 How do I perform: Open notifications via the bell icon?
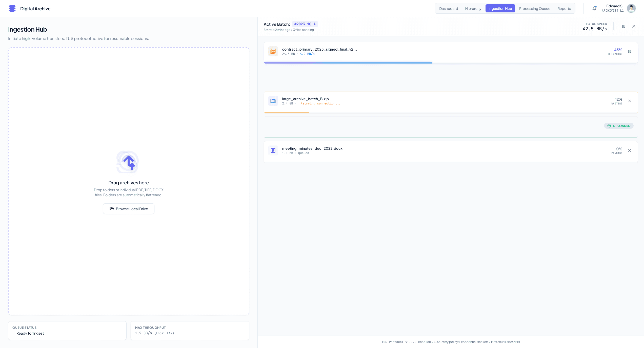594,8
